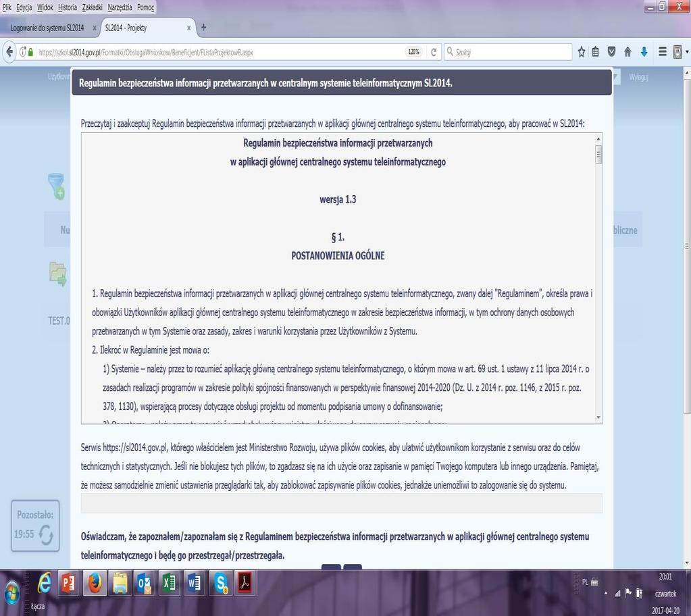
Task: Click the add-on icon beside the hamburger menu
Action: coord(677,52)
